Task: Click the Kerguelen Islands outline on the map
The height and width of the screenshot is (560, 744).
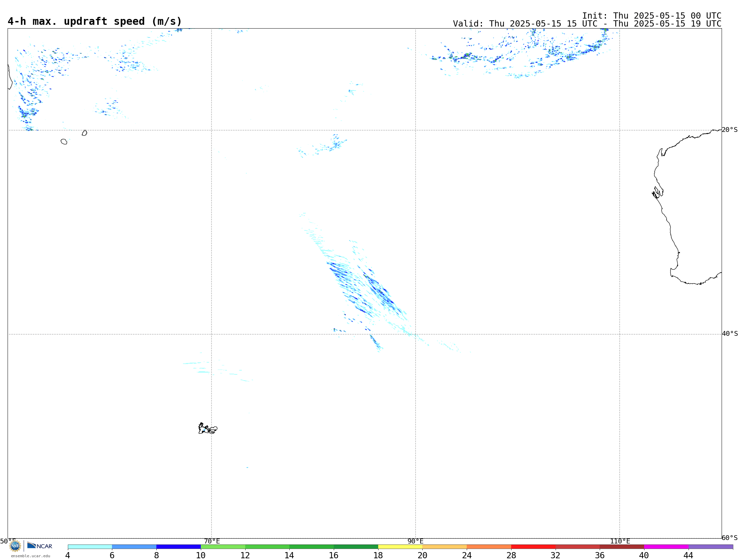Action: point(208,428)
